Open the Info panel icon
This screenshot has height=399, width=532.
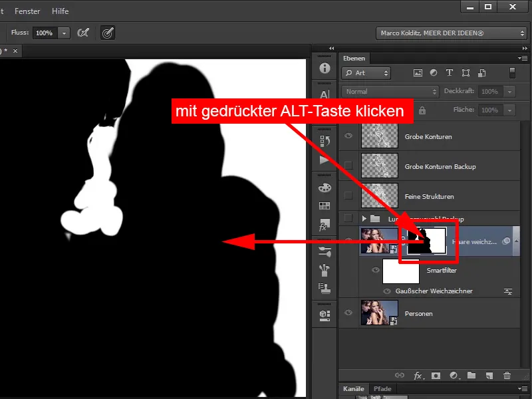click(325, 68)
